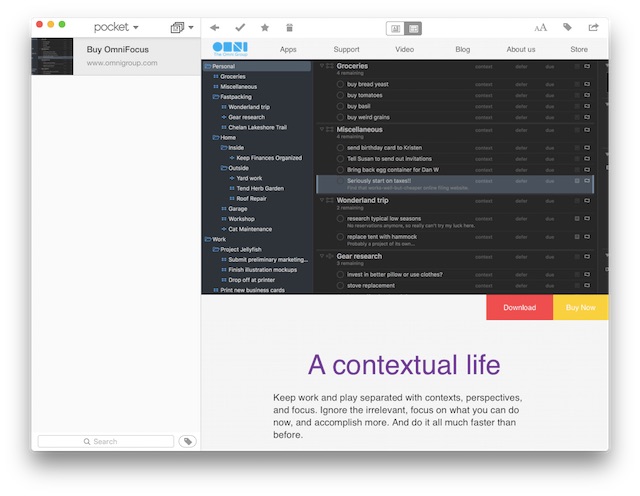Complete send birthday card to Kristen
The width and height of the screenshot is (640, 496).
tap(340, 148)
